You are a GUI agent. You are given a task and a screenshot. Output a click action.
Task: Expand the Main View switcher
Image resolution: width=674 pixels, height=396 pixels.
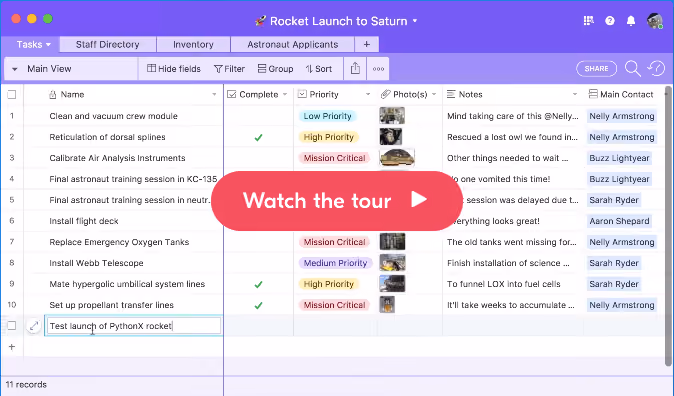(x=14, y=69)
